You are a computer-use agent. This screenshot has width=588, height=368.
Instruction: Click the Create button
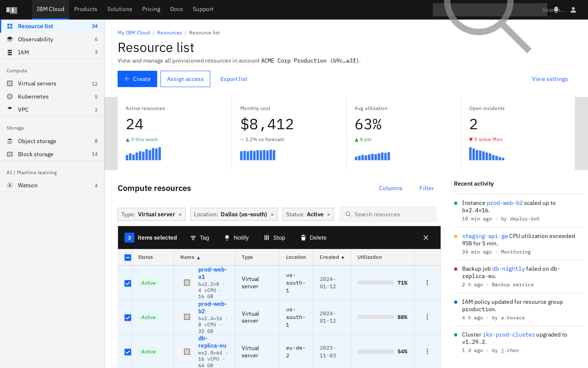(x=137, y=79)
